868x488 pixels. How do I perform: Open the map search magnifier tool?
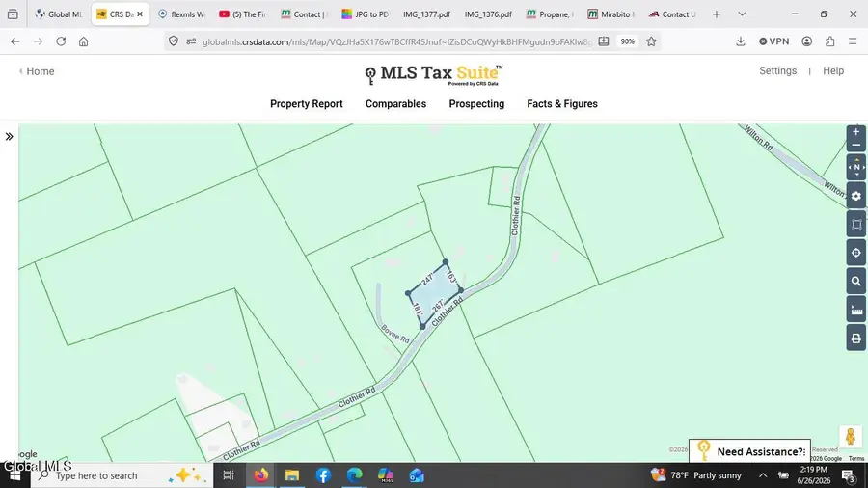(855, 281)
